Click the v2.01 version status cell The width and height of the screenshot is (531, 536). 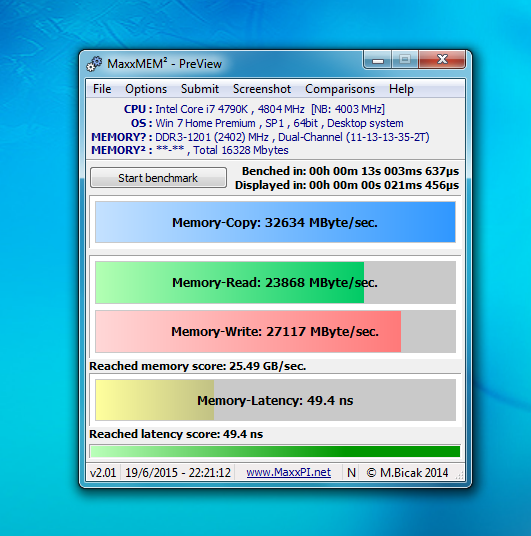(x=103, y=472)
